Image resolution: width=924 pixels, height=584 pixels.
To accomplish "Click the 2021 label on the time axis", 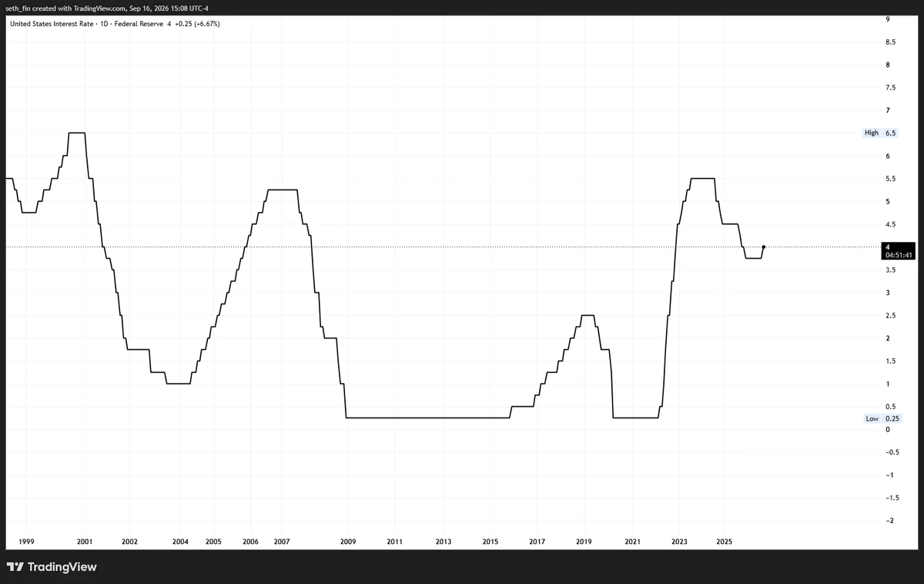I will pyautogui.click(x=632, y=542).
